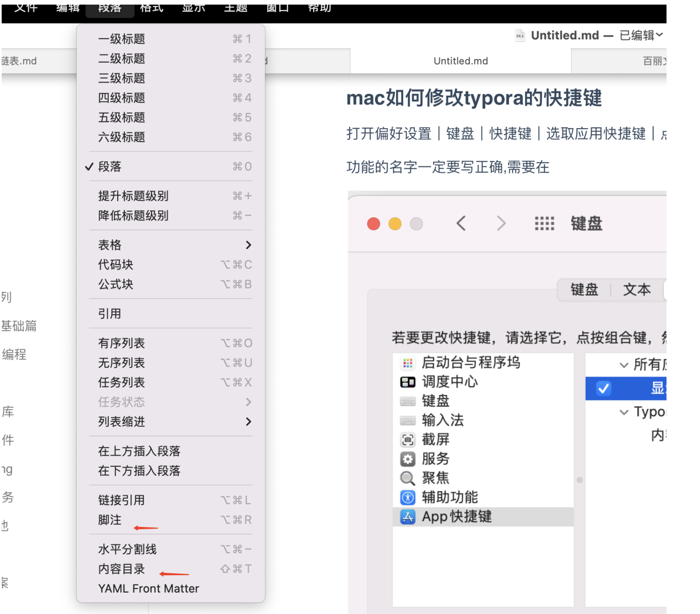Screen dimensions: 700x614
Task: Select 辅助功能 in shortcut list
Action: [483, 497]
